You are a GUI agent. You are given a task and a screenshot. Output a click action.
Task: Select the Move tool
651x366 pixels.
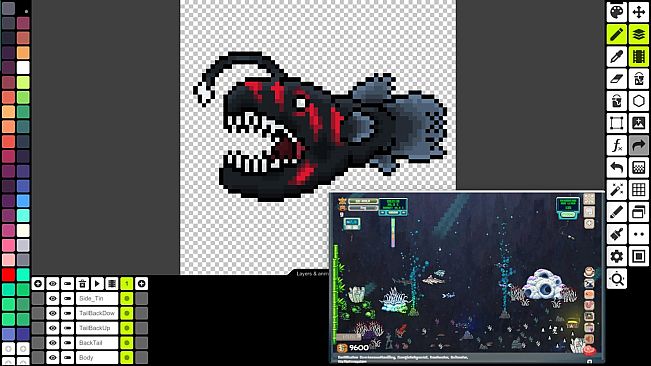coord(639,12)
